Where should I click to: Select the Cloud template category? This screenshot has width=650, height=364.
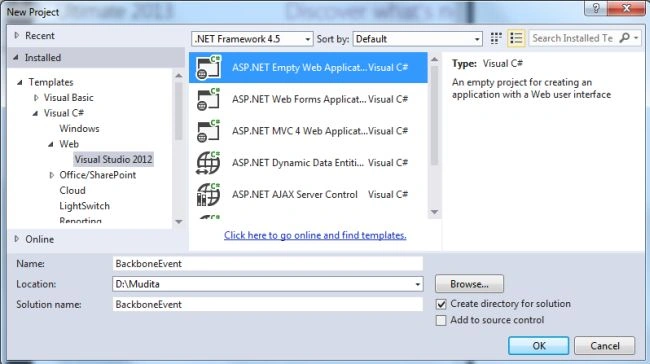[73, 191]
